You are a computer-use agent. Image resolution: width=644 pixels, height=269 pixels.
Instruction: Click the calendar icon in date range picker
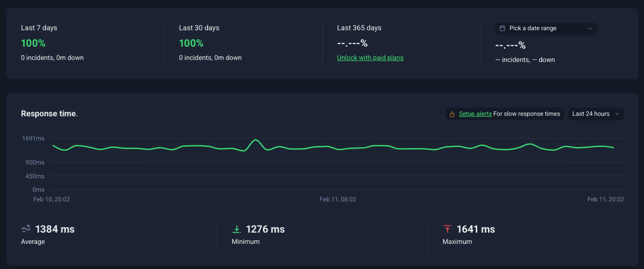tap(502, 29)
